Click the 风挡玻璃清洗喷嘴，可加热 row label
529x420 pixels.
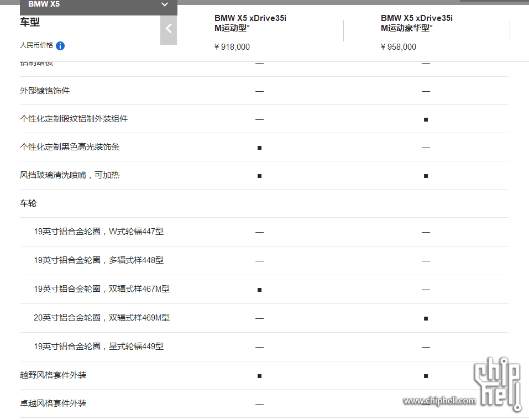pos(70,175)
